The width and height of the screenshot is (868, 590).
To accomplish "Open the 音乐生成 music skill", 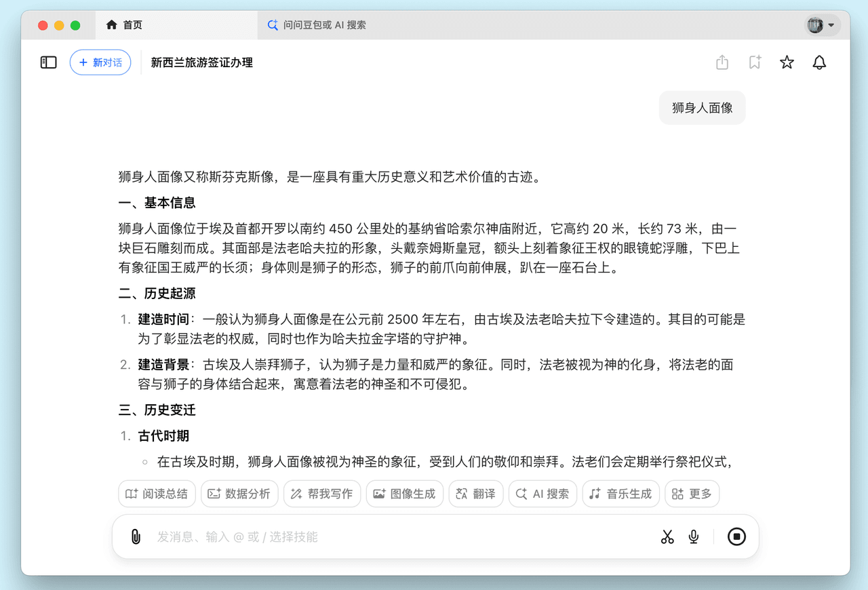I will point(621,494).
